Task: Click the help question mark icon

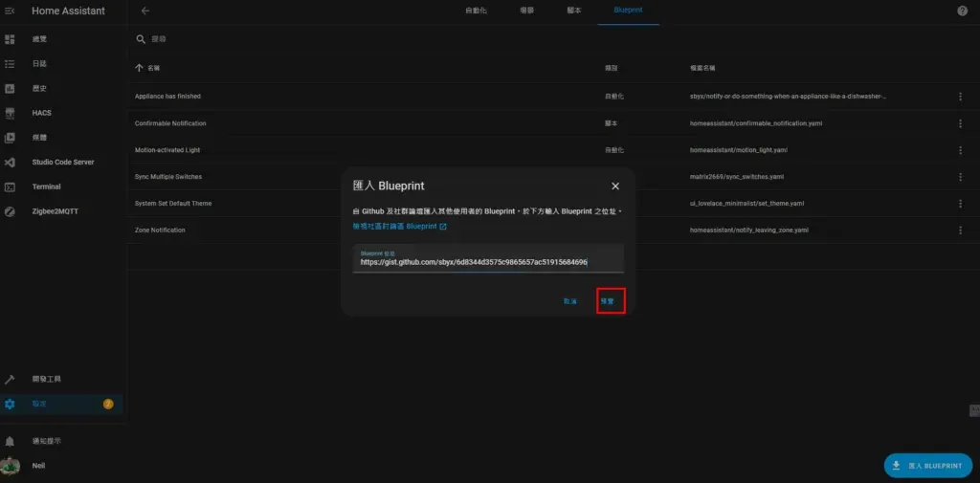Action: tap(962, 11)
